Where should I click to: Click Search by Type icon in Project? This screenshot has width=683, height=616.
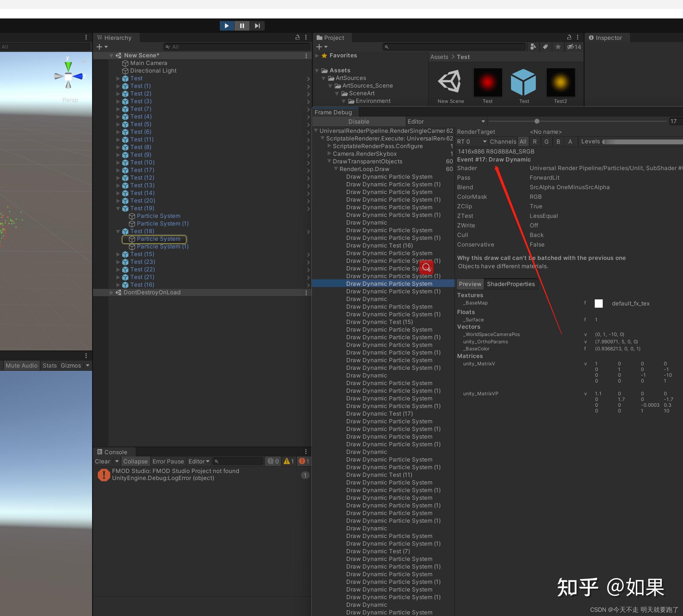(533, 47)
